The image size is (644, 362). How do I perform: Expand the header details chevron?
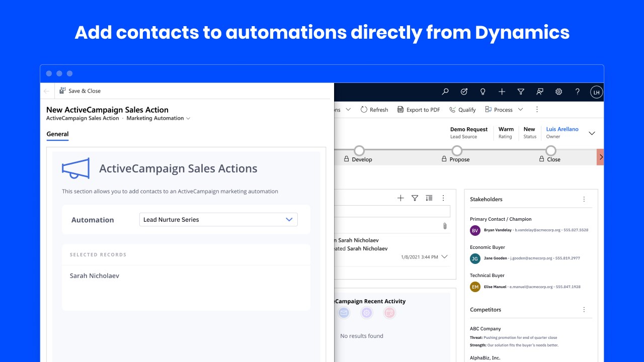coord(592,133)
